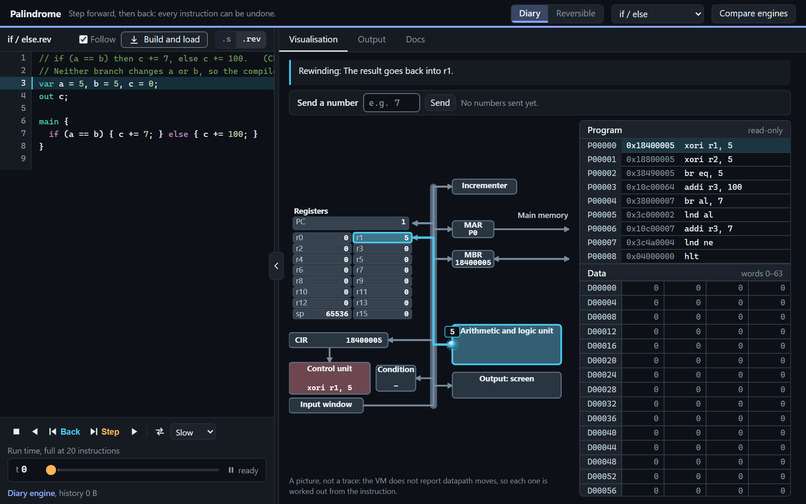The height and width of the screenshot is (504, 806).
Task: Click the words 0-63 label
Action: point(762,274)
